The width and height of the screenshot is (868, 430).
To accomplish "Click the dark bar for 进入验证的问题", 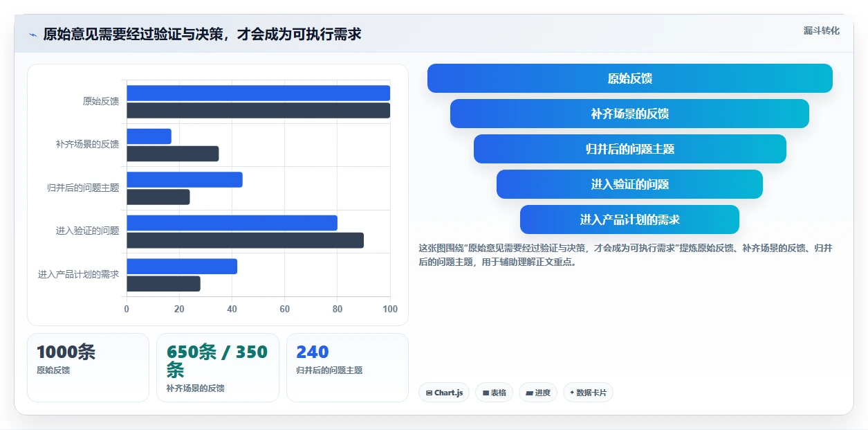I will pyautogui.click(x=245, y=240).
